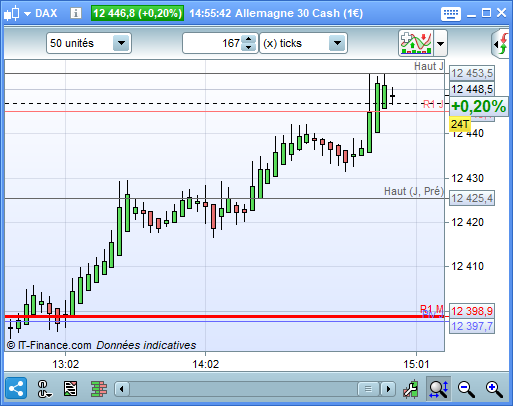
Task: Click the drawing objects list icon
Action: pos(70,389)
